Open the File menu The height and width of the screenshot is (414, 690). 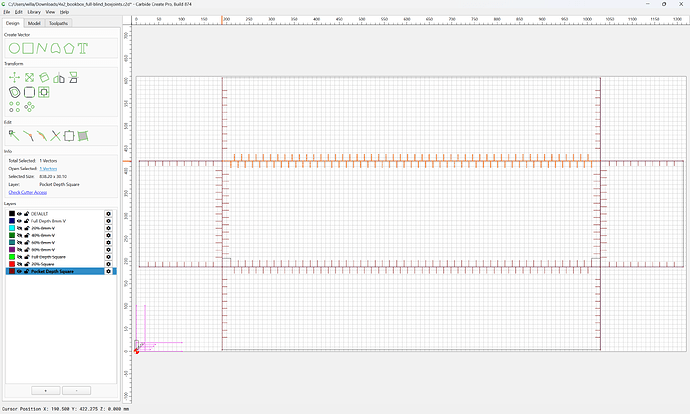tap(7, 12)
